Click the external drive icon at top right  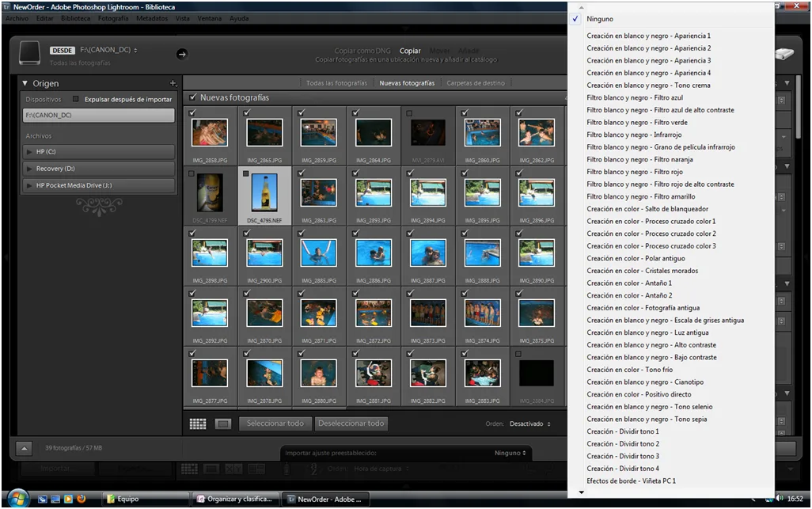pyautogui.click(x=785, y=54)
